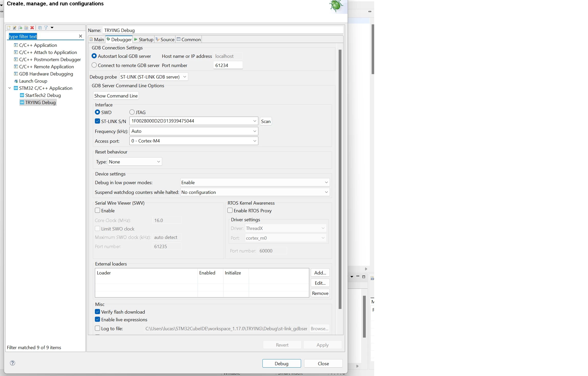Duplicate the selected launch configuration
The width and height of the screenshot is (588, 376).
(x=26, y=28)
